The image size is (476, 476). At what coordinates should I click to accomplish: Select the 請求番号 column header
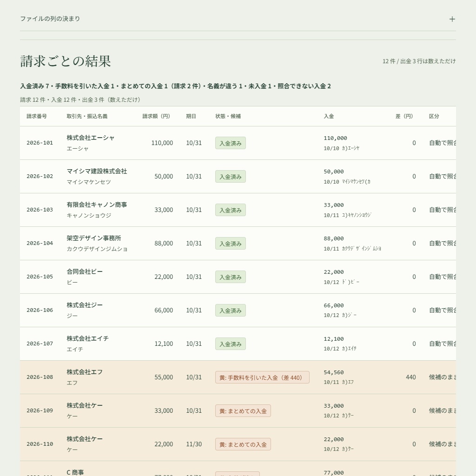(37, 116)
